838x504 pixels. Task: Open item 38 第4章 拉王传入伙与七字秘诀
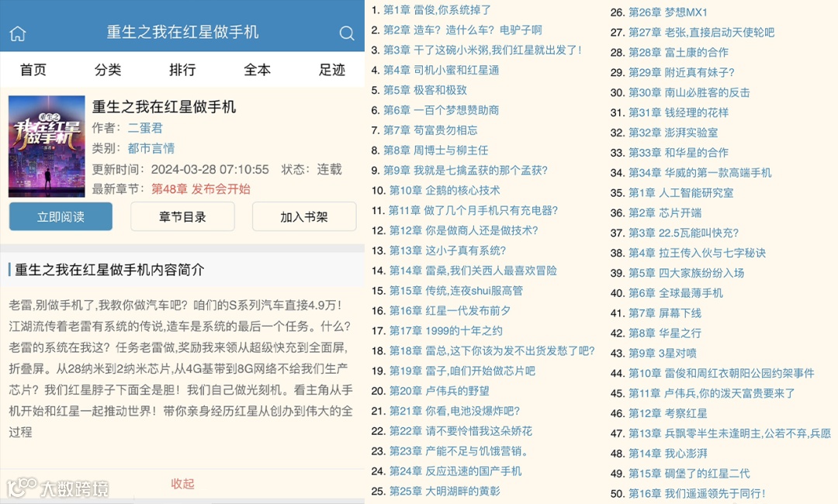click(x=698, y=253)
